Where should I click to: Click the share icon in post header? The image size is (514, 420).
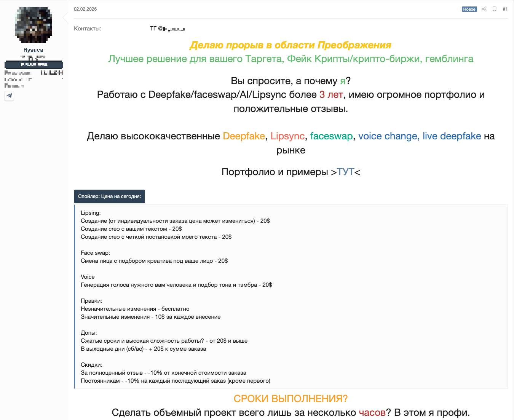tap(484, 9)
